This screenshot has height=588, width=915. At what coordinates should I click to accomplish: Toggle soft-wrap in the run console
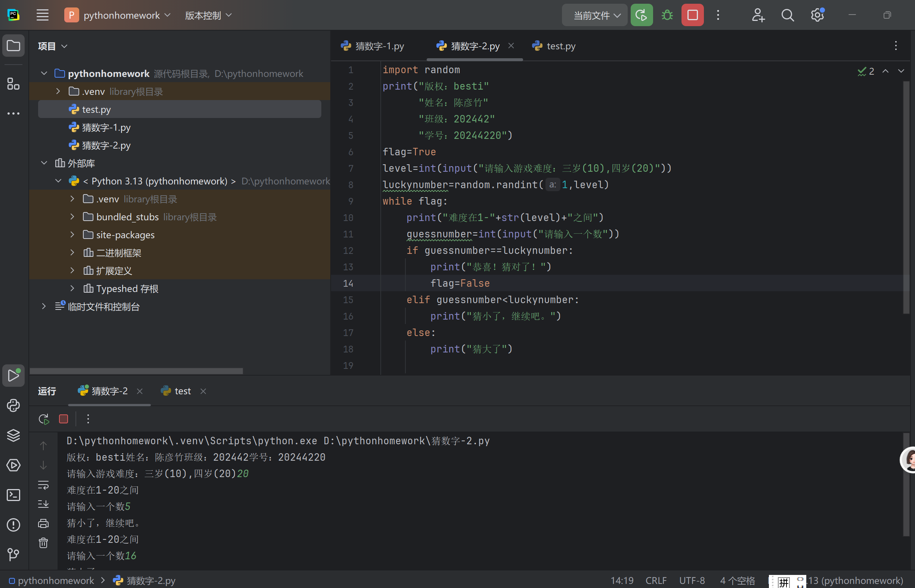click(43, 485)
